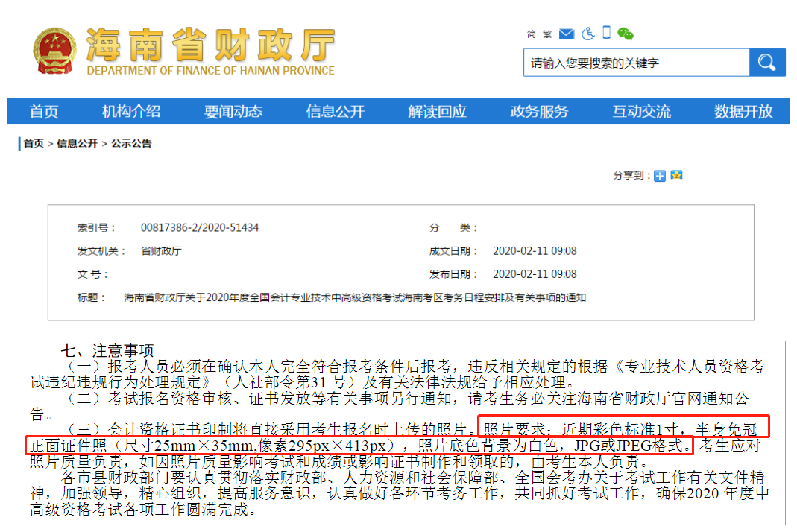Open 政务服务 from the navigation bar
The width and height of the screenshot is (797, 532).
(539, 112)
